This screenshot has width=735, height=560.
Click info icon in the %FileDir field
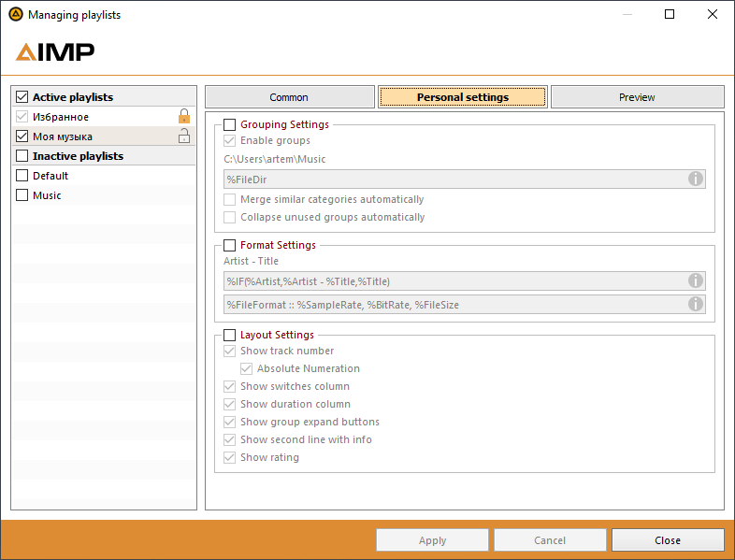695,179
